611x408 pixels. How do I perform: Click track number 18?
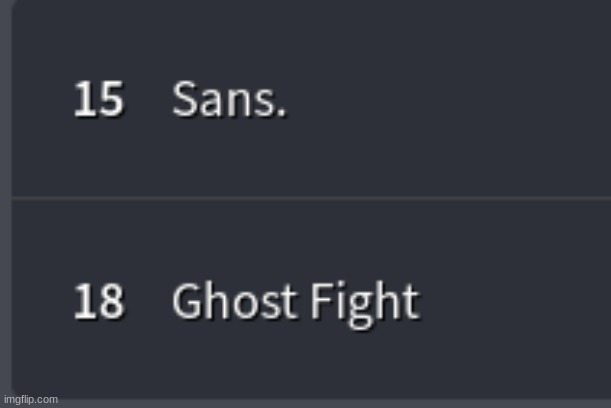(99, 301)
